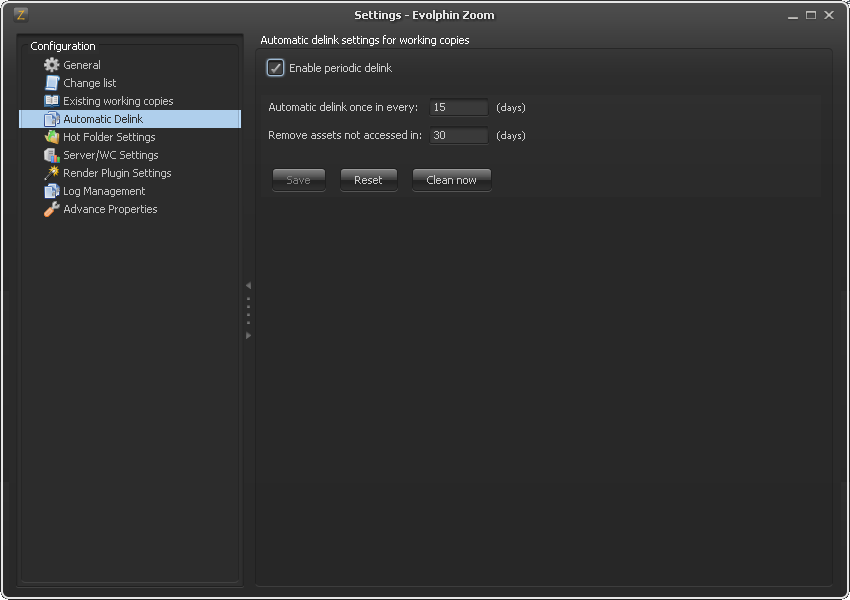Focus the Remove assets not accessed in field
This screenshot has height=600, width=850.
[x=459, y=136]
